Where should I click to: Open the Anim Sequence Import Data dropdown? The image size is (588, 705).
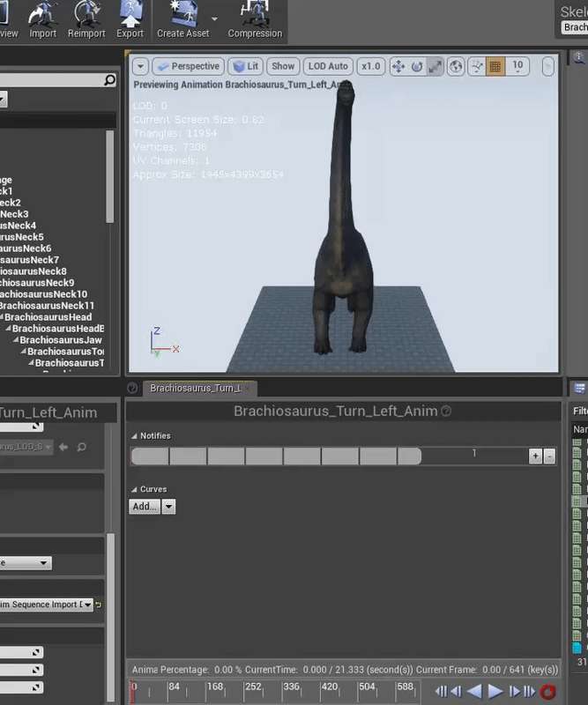(x=46, y=605)
